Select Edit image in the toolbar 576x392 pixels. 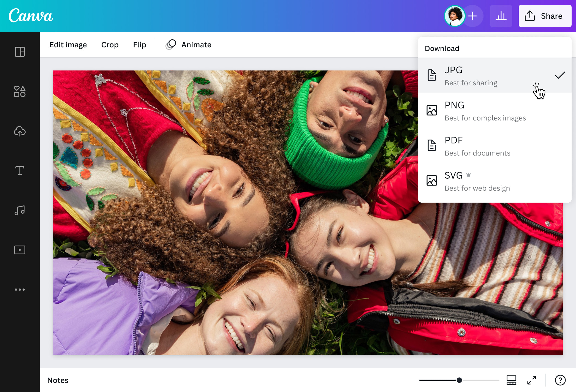pos(68,45)
